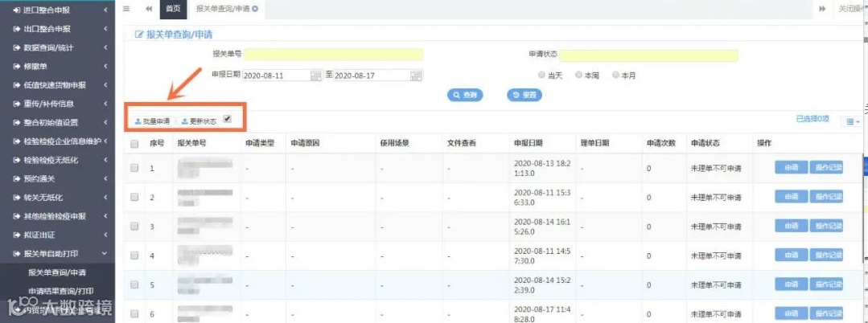Image resolution: width=868 pixels, height=323 pixels.
Task: Expand 预约通关 with its chevron
Action: [x=105, y=178]
